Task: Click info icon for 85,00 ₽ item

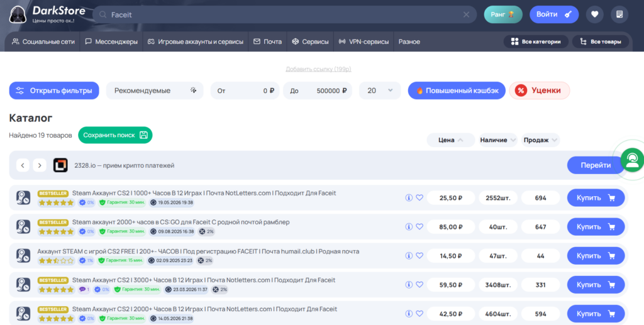Action: click(409, 227)
